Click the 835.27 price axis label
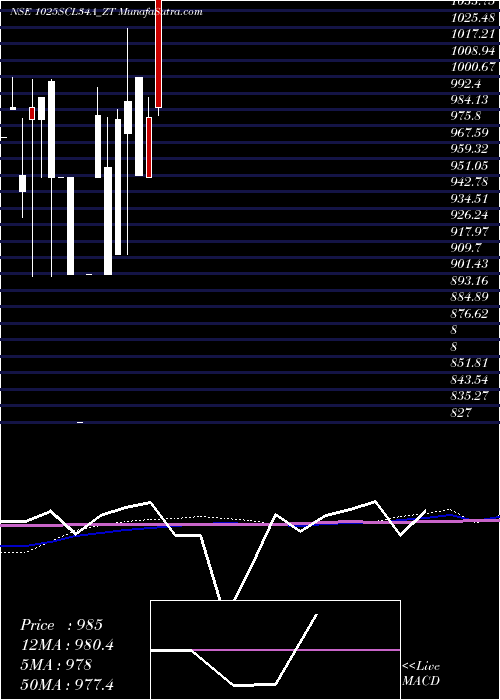This screenshot has width=500, height=700. pyautogui.click(x=469, y=396)
